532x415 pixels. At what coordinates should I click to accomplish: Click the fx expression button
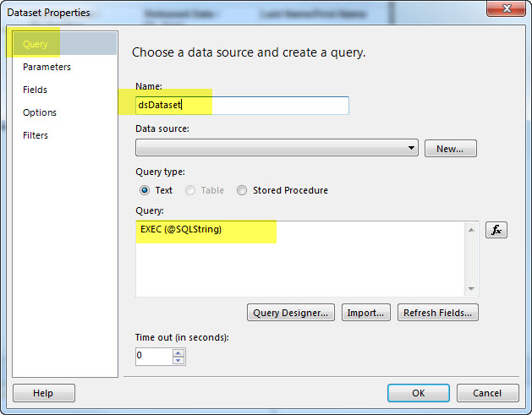[x=496, y=230]
